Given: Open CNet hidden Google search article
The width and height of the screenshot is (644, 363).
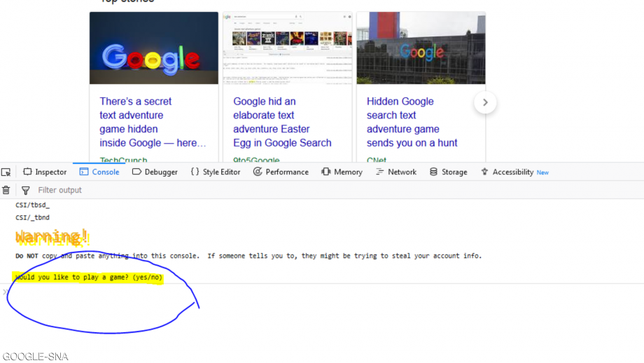Looking at the screenshot, I should pyautogui.click(x=412, y=122).
